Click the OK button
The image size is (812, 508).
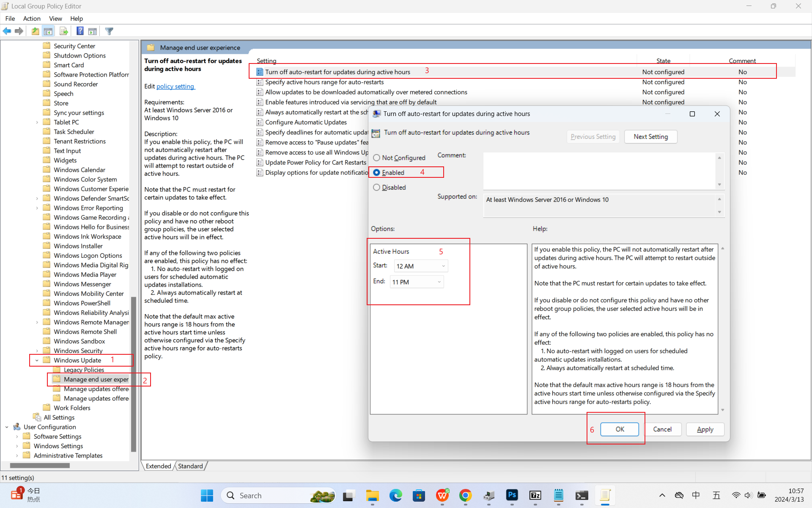pyautogui.click(x=620, y=429)
